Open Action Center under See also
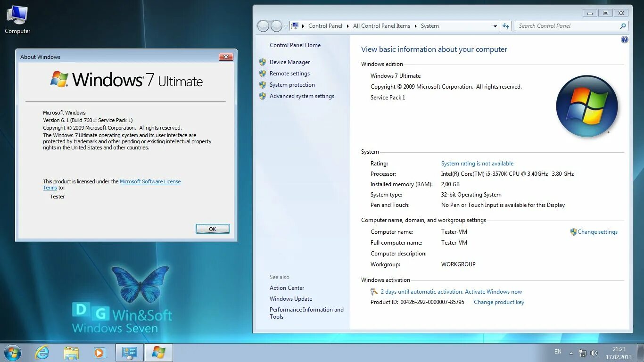Screen dimensions: 644x362 tap(287, 288)
